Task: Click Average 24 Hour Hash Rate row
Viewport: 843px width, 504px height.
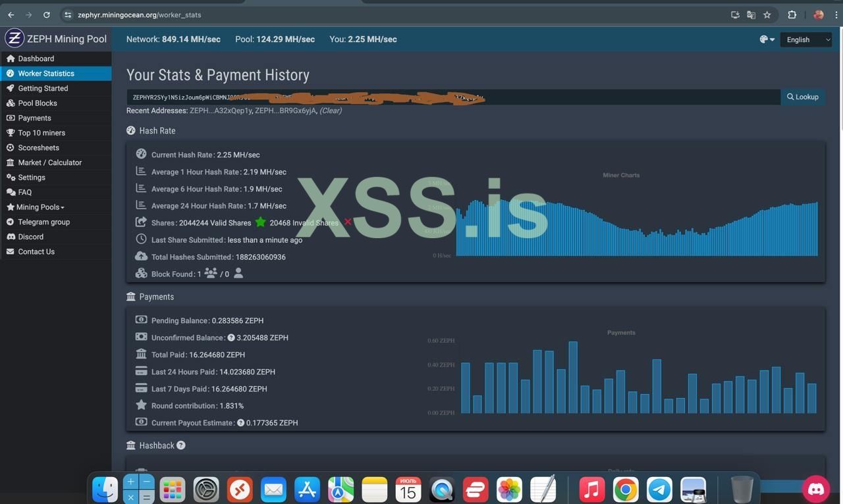Action: click(211, 206)
